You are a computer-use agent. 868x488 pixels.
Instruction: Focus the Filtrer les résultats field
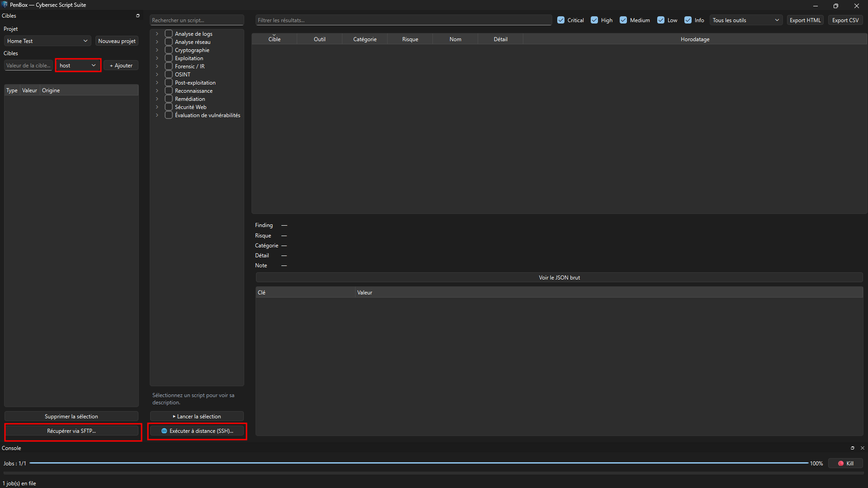coord(403,20)
